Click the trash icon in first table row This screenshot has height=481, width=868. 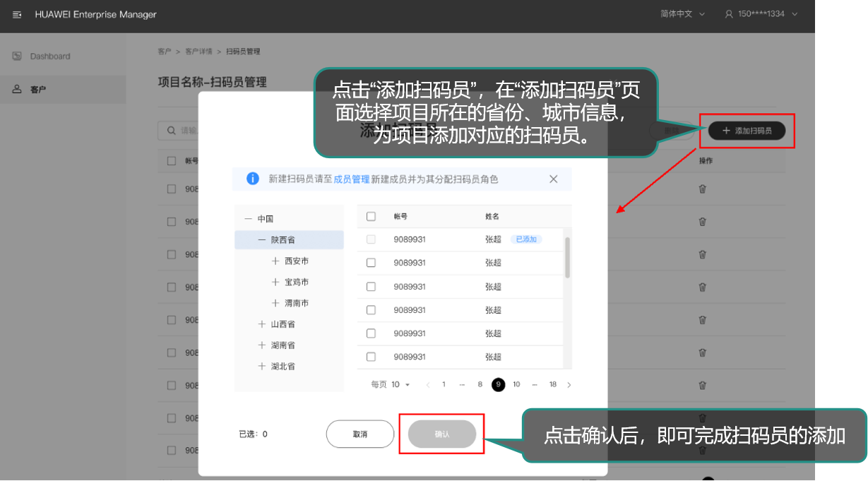click(702, 189)
